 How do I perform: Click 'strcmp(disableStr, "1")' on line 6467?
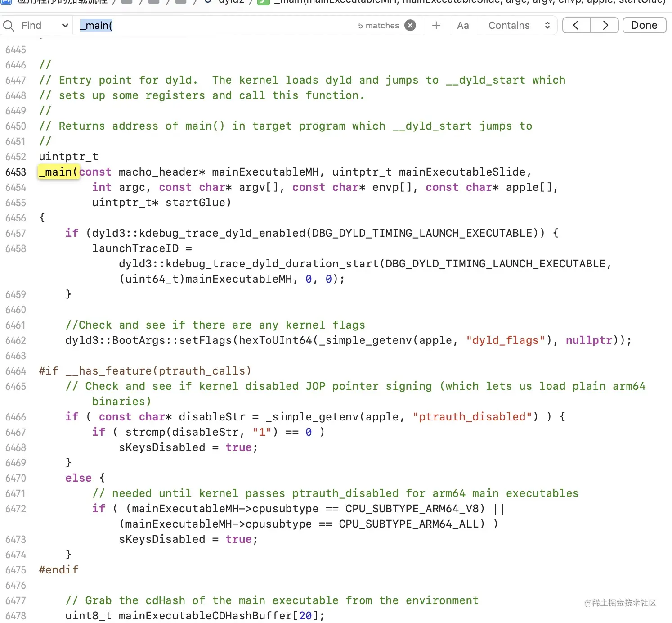click(202, 432)
